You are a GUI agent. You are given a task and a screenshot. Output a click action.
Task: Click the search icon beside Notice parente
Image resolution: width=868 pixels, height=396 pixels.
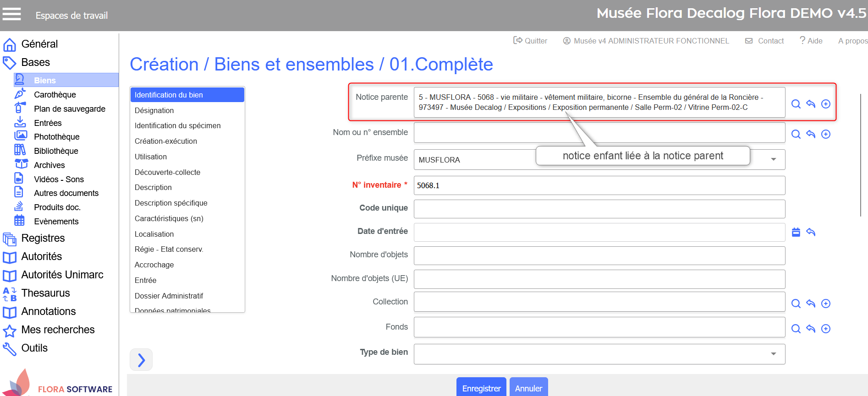796,104
